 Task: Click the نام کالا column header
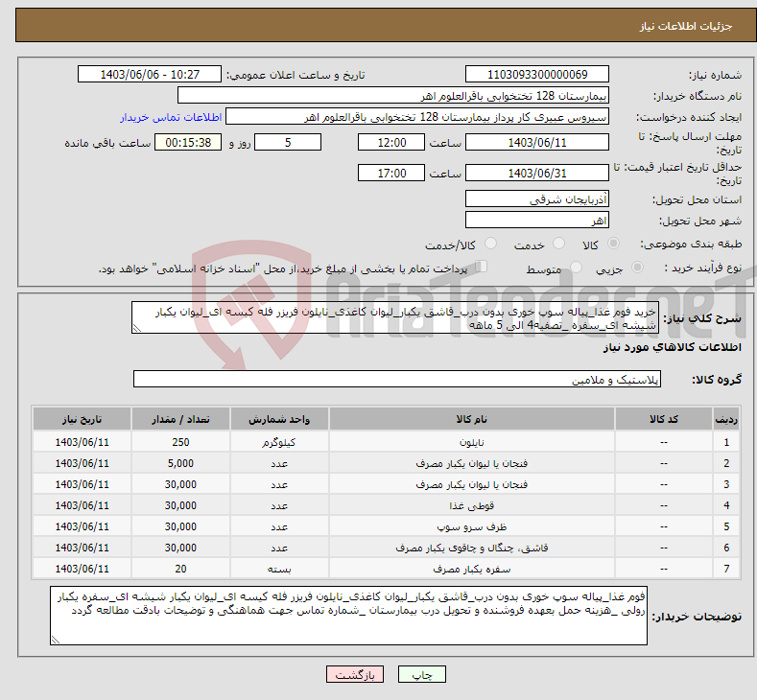(x=472, y=419)
